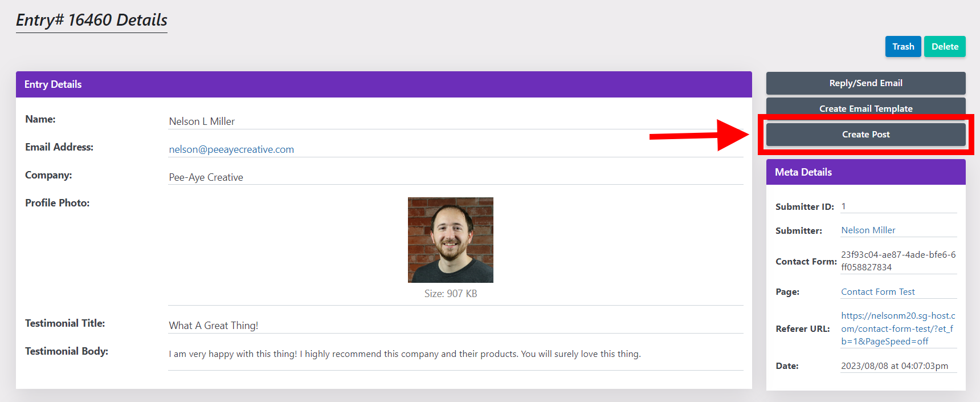Viewport: 980px width, 402px height.
Task: Click the Company: field label
Action: (48, 175)
